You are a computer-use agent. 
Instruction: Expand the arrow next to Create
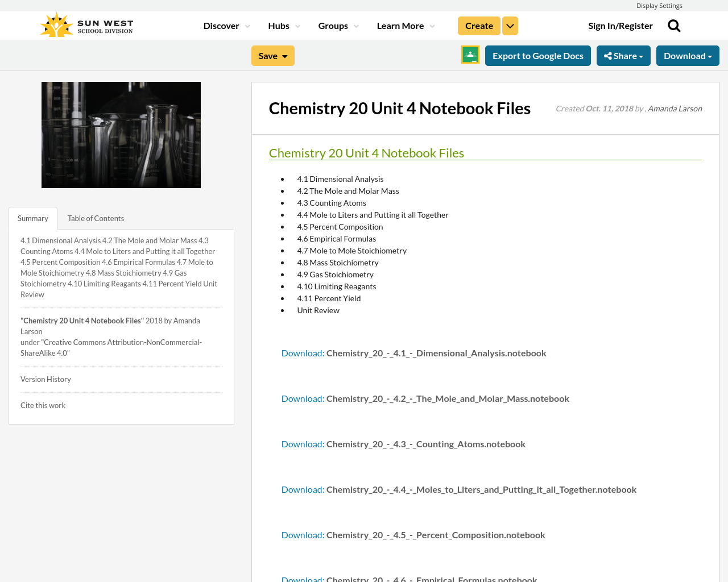click(x=510, y=26)
